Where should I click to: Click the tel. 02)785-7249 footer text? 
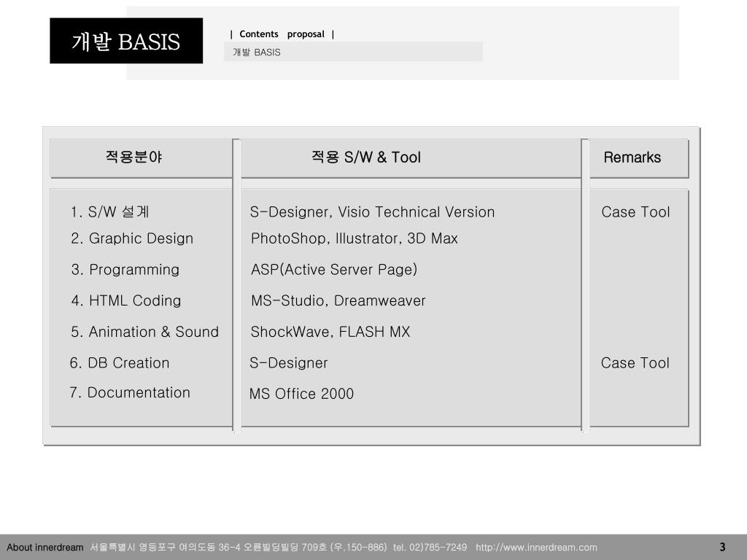point(430,547)
